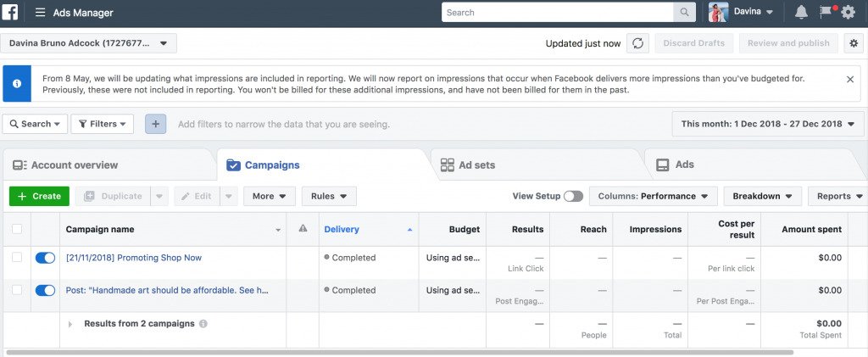Open Davina's profile picture

718,12
